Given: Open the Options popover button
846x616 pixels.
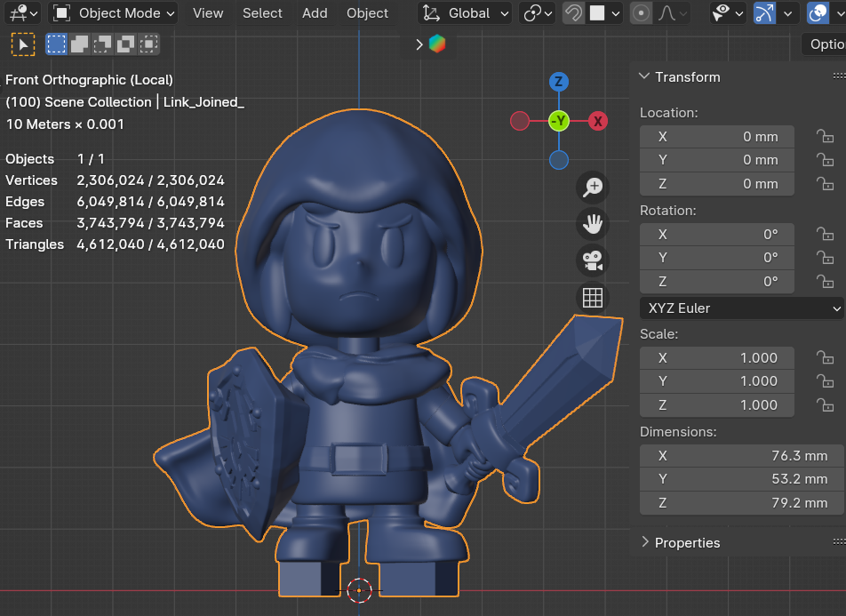Looking at the screenshot, I should tap(825, 44).
